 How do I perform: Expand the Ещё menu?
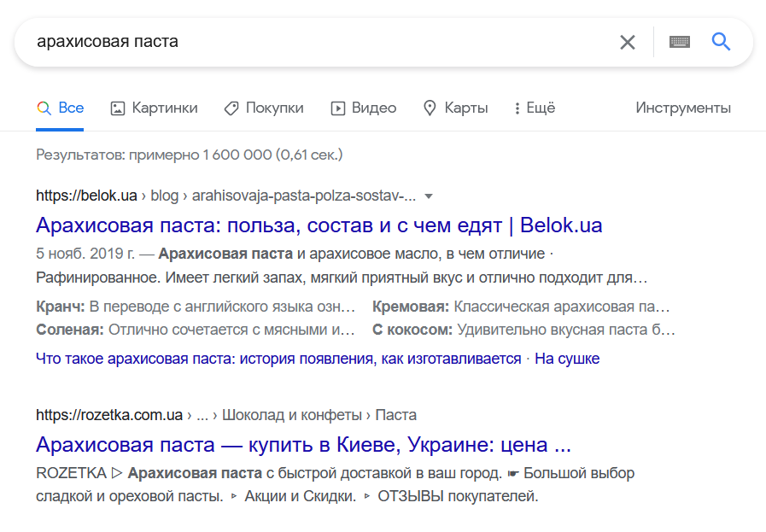tap(535, 108)
